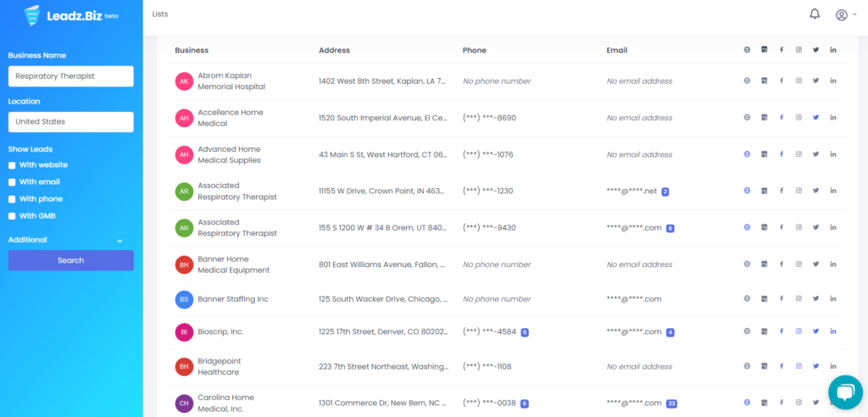Click the Address column header
This screenshot has height=417, width=868.
[x=334, y=50]
